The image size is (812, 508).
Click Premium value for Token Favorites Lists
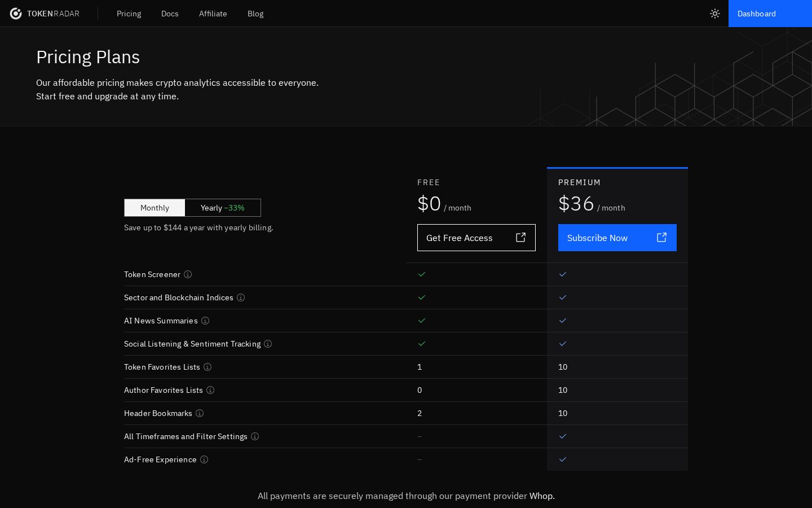563,367
